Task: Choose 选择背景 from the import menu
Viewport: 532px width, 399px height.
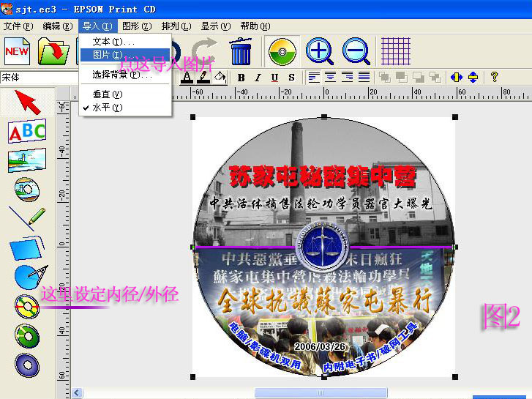Action: tap(121, 75)
